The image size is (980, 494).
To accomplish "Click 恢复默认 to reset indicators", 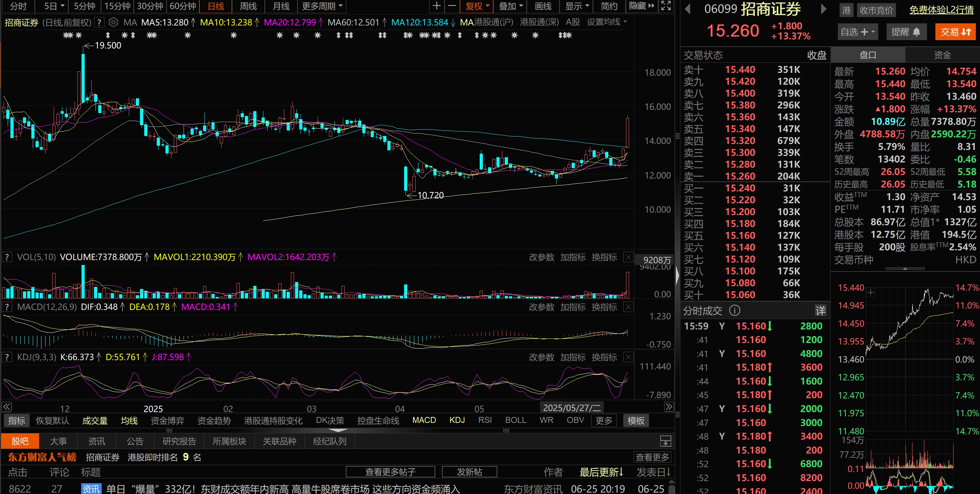I will 53,420.
